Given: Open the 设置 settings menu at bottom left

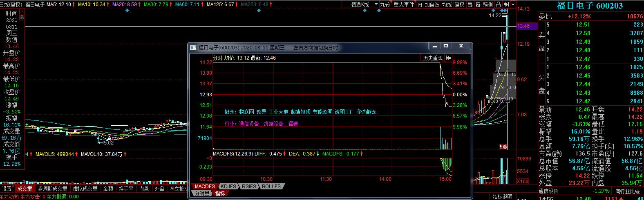Looking at the screenshot, I should (7, 189).
